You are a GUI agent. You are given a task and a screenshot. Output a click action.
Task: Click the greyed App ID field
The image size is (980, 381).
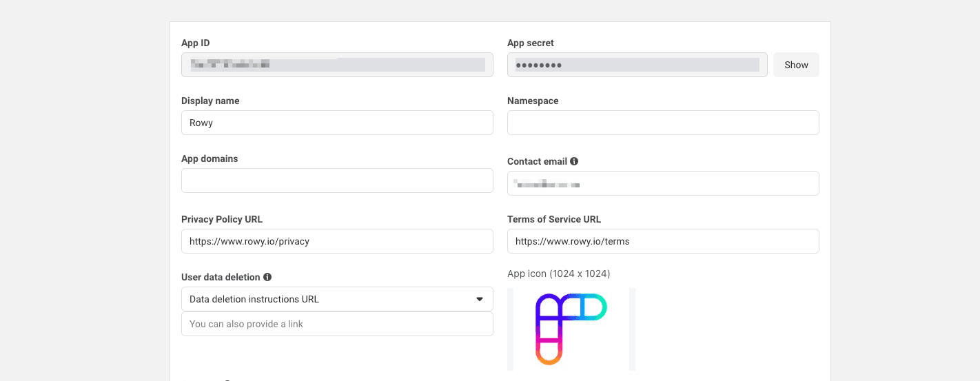point(337,65)
